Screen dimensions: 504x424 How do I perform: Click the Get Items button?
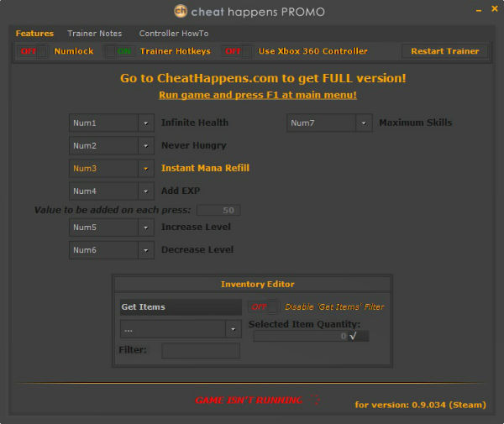click(x=181, y=307)
